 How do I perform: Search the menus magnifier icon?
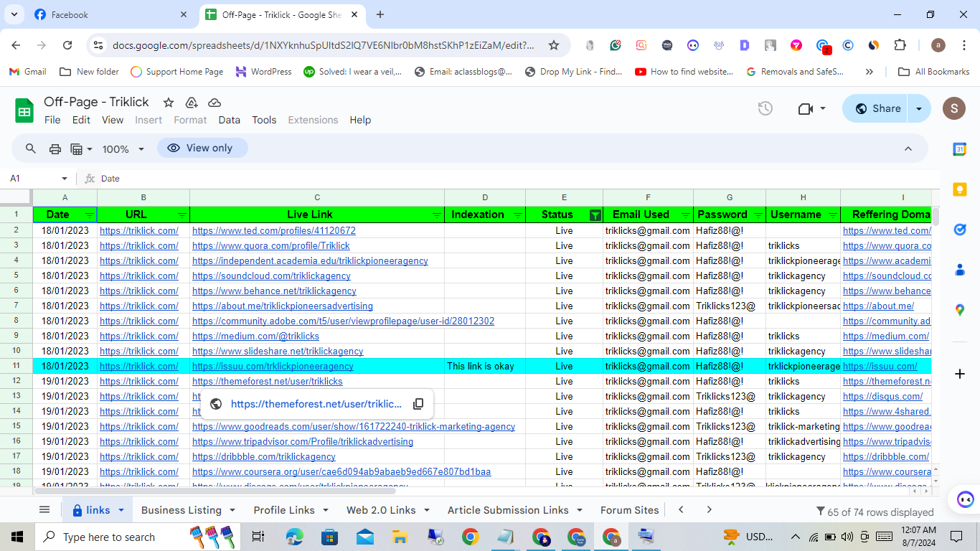[31, 149]
